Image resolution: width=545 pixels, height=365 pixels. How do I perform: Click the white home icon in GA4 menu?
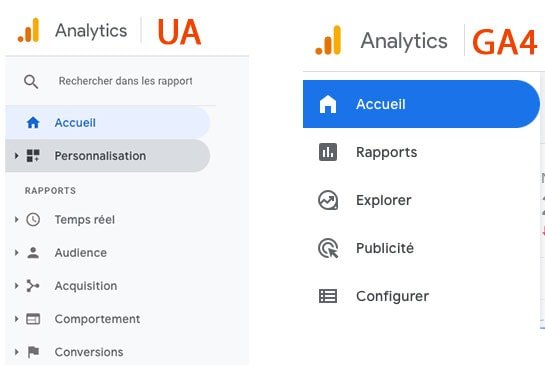328,104
